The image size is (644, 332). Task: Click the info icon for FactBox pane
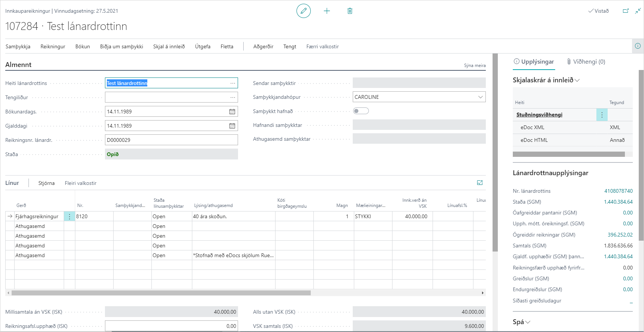[x=638, y=46]
